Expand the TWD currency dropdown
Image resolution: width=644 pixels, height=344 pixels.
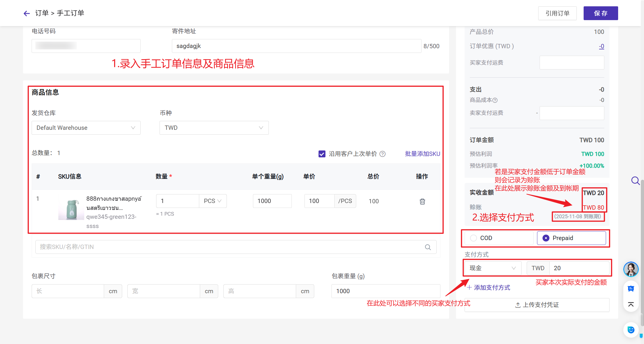(214, 128)
